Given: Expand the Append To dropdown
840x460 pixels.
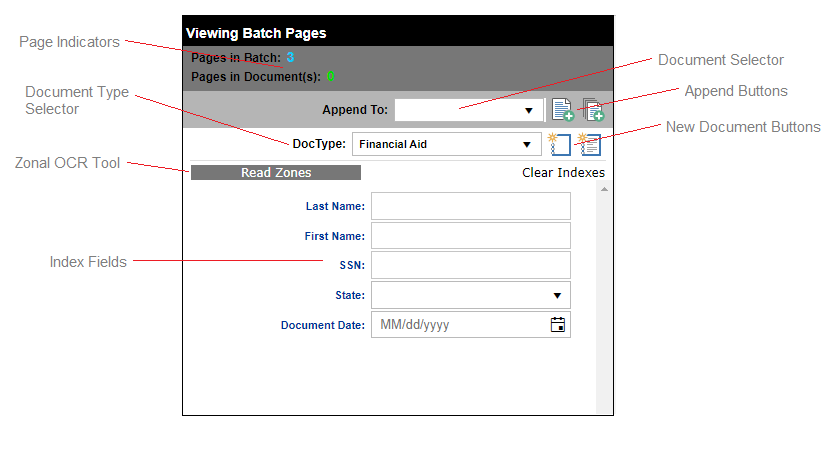Looking at the screenshot, I should pyautogui.click(x=529, y=110).
